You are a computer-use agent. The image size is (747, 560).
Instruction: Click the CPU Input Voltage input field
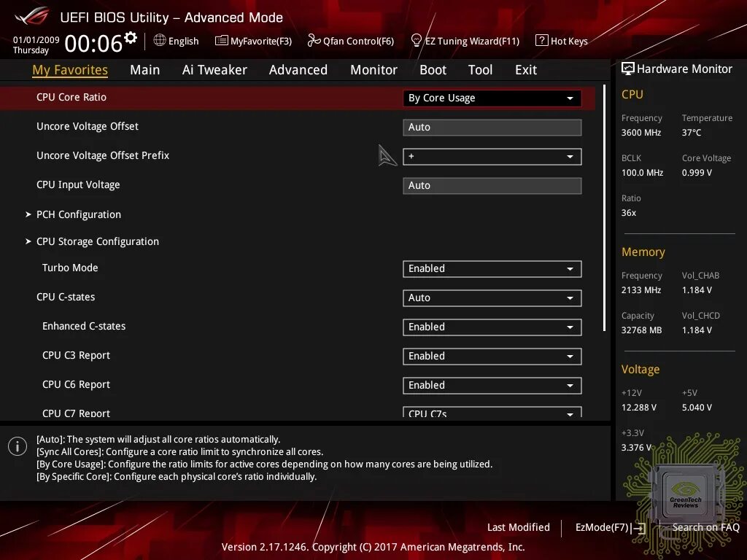[x=492, y=186]
